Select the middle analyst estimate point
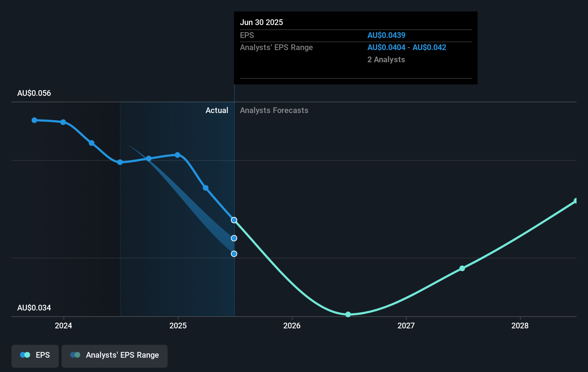588x372 pixels. click(x=234, y=238)
